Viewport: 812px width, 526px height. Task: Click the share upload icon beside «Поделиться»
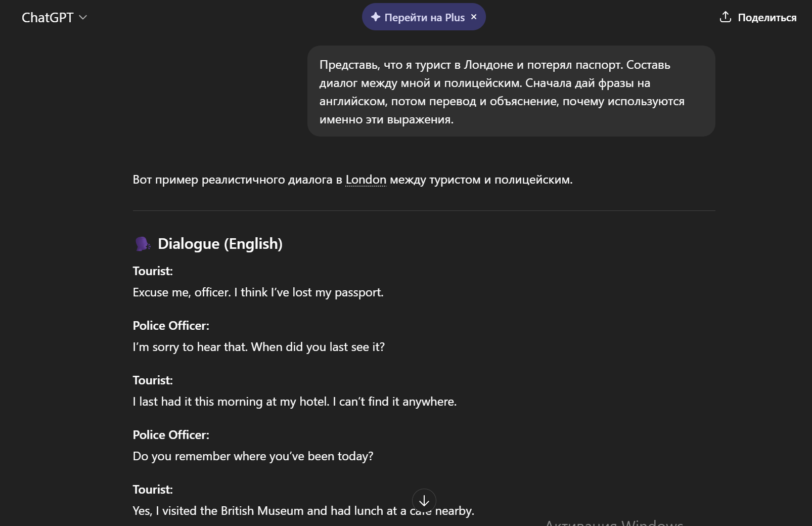tap(726, 17)
